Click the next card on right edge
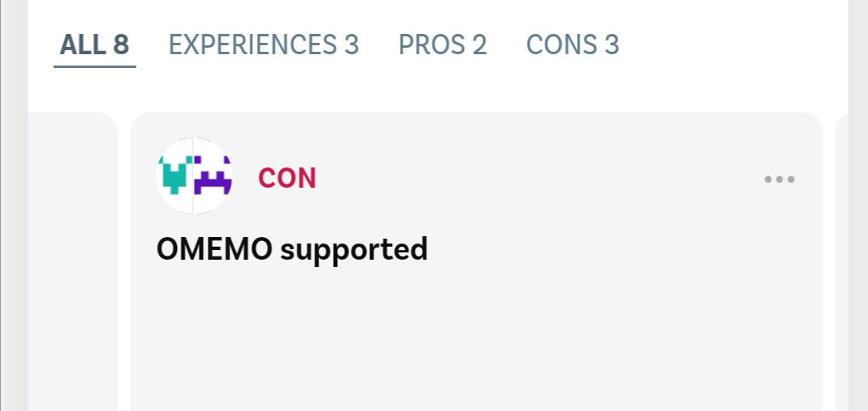The height and width of the screenshot is (411, 868). click(x=841, y=259)
